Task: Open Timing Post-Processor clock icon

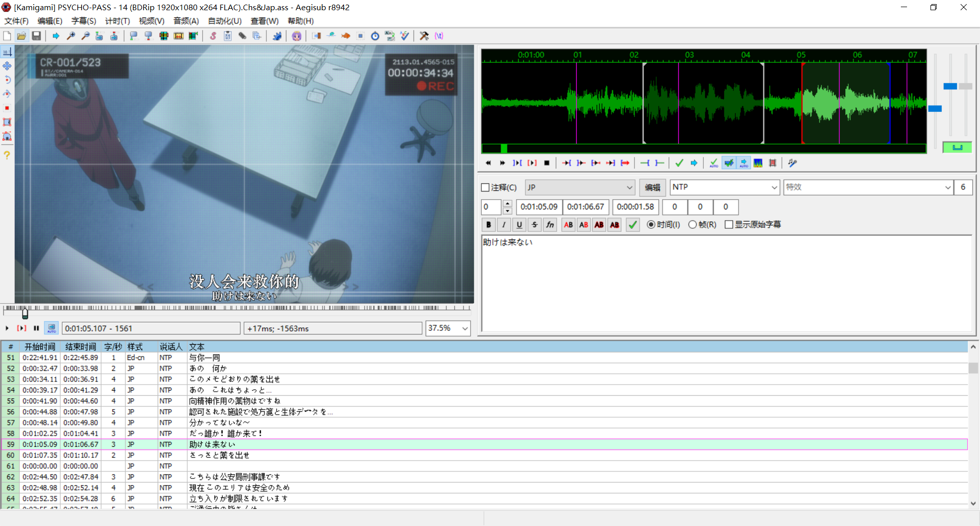Action: (375, 36)
